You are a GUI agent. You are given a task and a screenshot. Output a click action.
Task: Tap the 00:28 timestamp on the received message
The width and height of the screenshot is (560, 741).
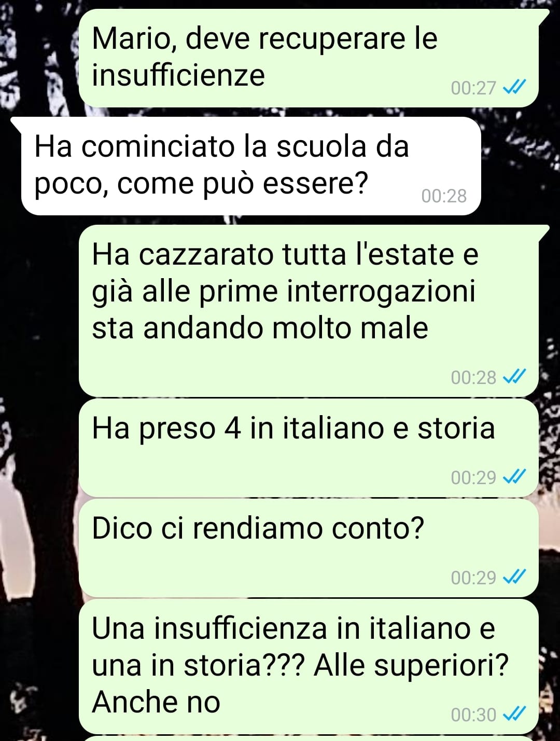[x=444, y=196]
